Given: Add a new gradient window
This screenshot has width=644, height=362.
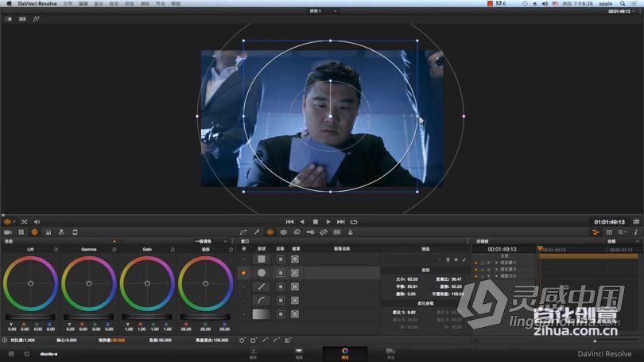Looking at the screenshot, I should click(x=288, y=341).
